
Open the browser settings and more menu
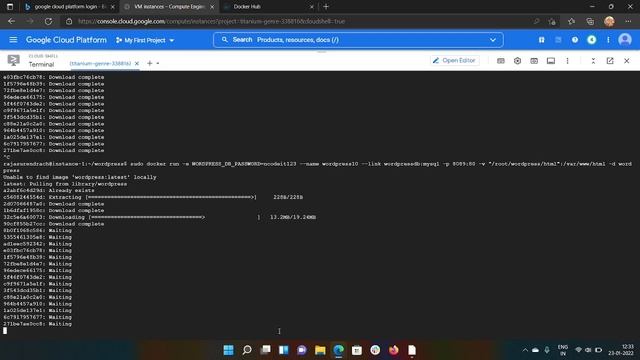pyautogui.click(x=628, y=21)
